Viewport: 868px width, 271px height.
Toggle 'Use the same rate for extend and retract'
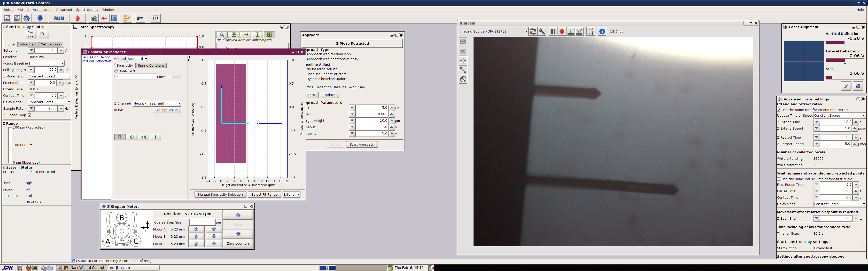(779, 110)
